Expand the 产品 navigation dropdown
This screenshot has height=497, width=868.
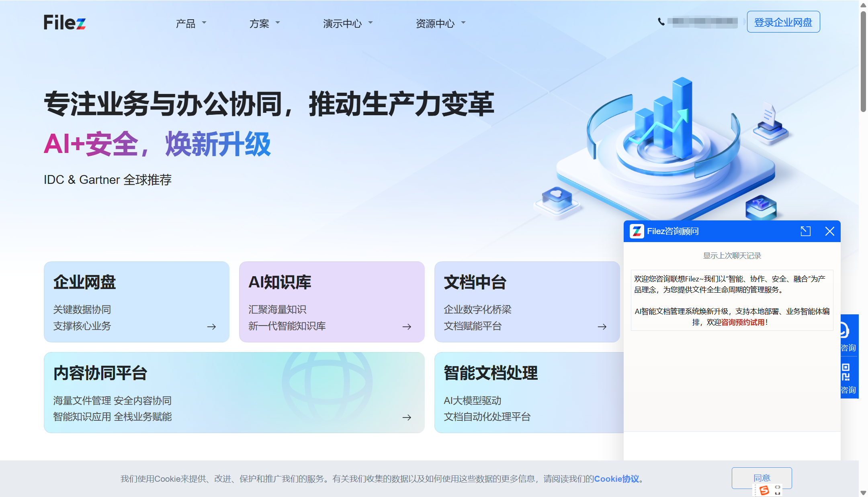pos(190,23)
